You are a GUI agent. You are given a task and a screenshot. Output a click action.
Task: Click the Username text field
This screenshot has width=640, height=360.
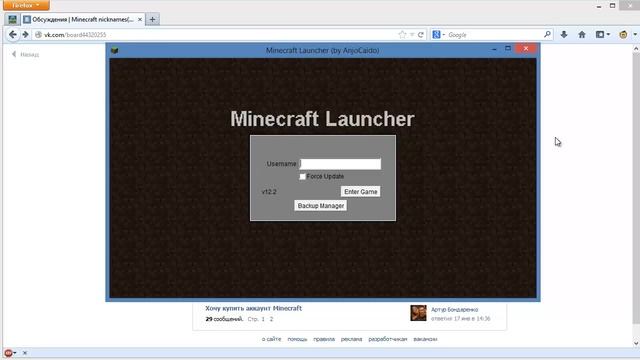pyautogui.click(x=340, y=164)
